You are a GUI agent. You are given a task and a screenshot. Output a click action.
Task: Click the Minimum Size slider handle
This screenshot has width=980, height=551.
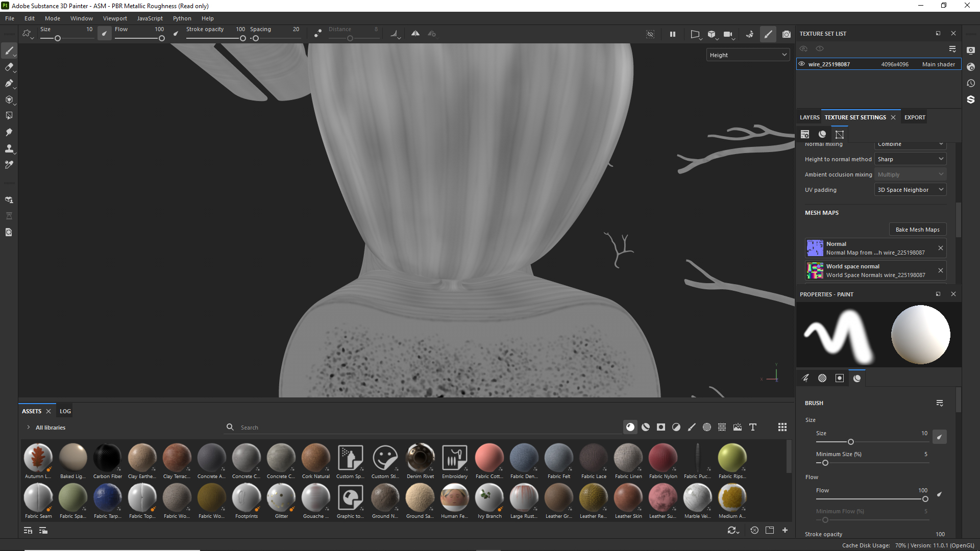point(825,463)
